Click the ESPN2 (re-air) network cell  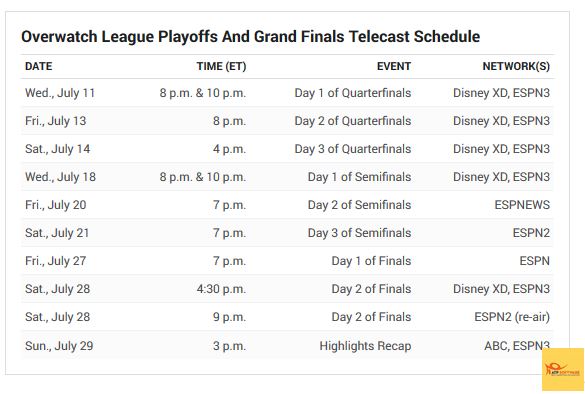512,317
